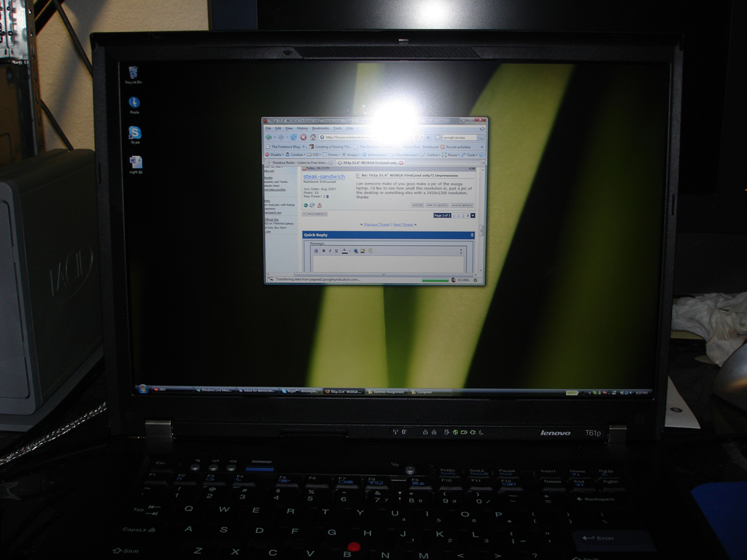Image resolution: width=747 pixels, height=560 pixels.
Task: Open The Freelance Blog bookmark
Action: click(287, 147)
